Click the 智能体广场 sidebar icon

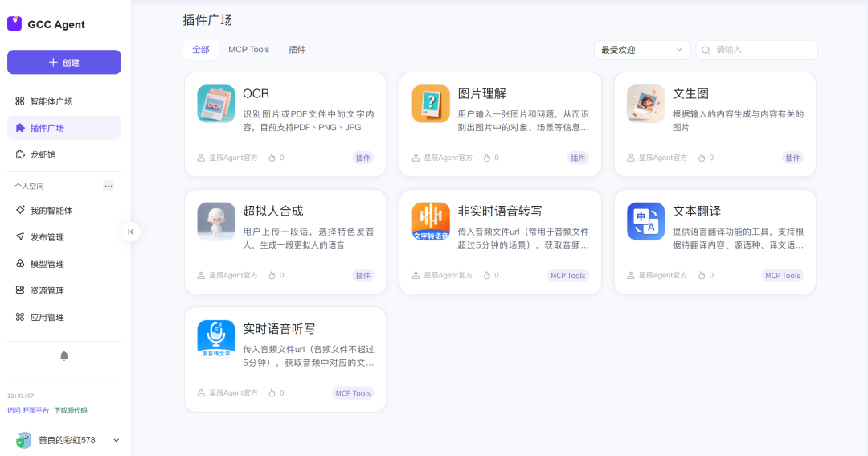(20, 101)
